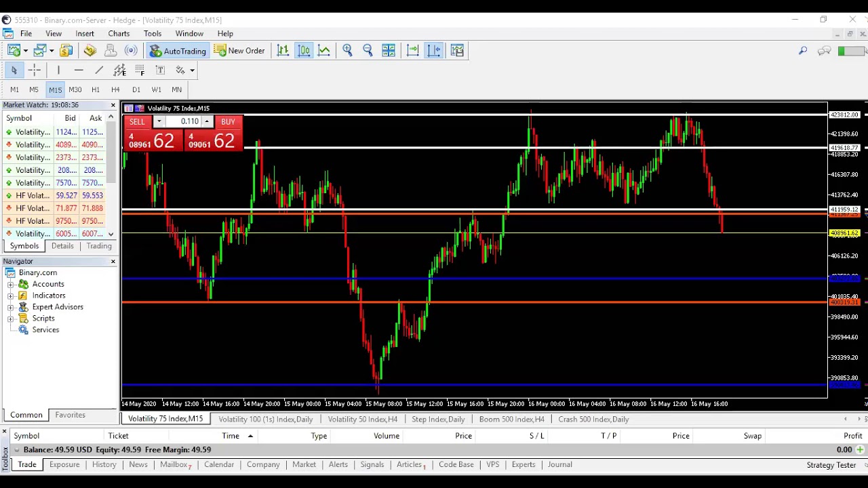Set timeframe to M30

[75, 89]
